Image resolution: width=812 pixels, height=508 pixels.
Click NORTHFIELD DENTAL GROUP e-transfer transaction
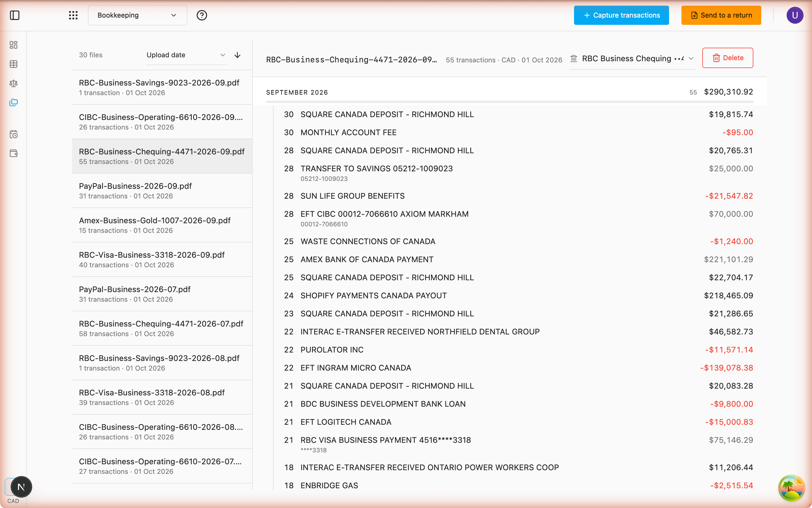pyautogui.click(x=518, y=332)
